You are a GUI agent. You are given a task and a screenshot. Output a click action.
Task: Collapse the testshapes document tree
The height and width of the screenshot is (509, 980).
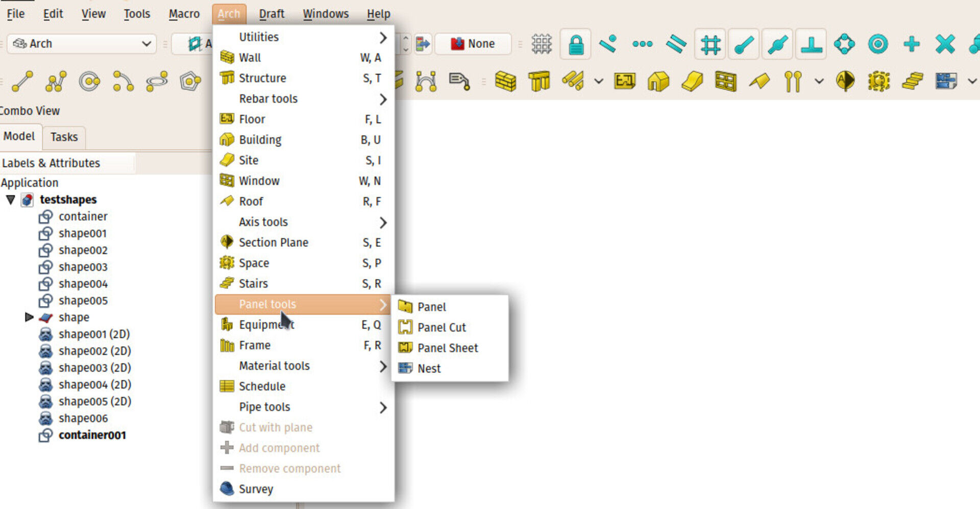(11, 199)
